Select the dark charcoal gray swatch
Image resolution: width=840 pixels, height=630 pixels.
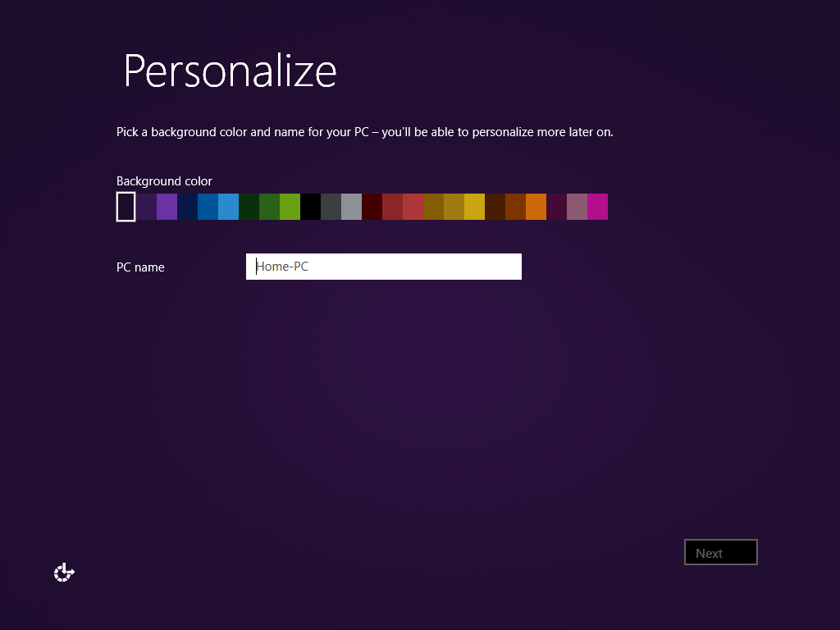pos(331,207)
